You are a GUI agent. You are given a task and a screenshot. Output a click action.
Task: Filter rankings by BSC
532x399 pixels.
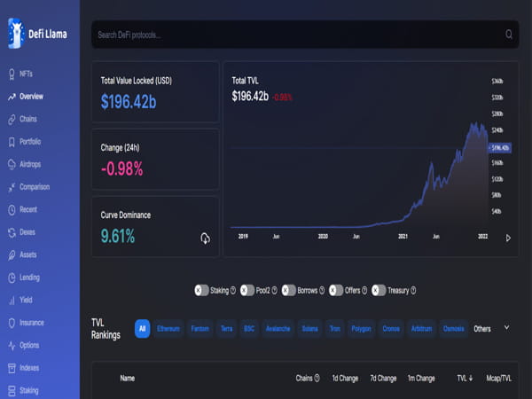249,329
